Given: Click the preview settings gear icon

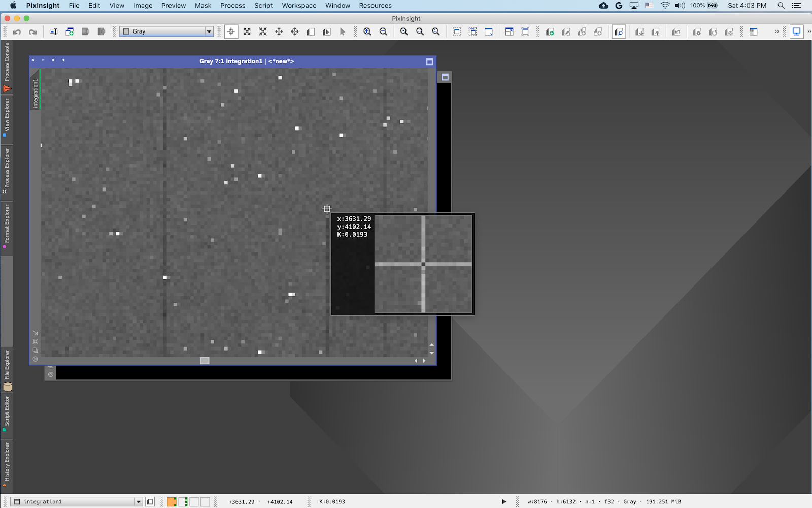Looking at the screenshot, I should [697, 31].
